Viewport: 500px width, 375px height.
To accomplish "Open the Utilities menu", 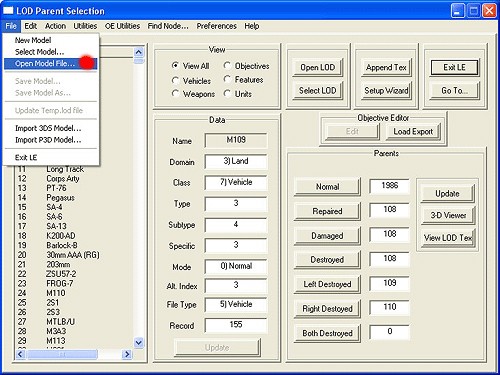I will [85, 26].
